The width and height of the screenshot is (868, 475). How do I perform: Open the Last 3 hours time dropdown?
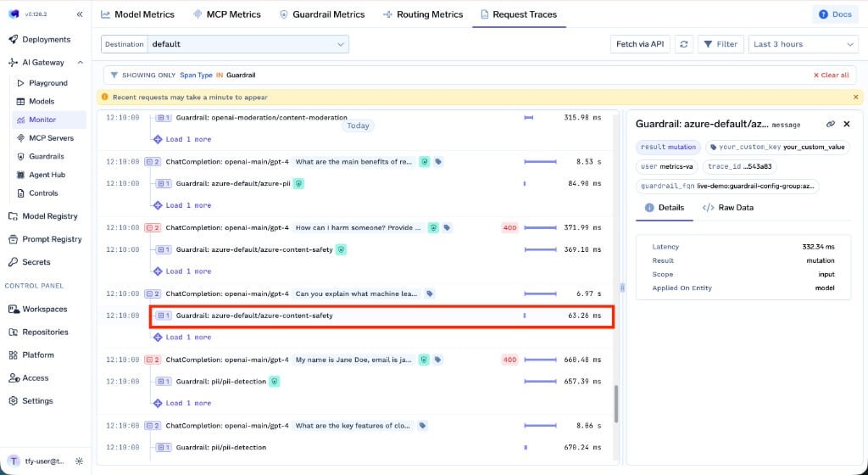coord(804,44)
